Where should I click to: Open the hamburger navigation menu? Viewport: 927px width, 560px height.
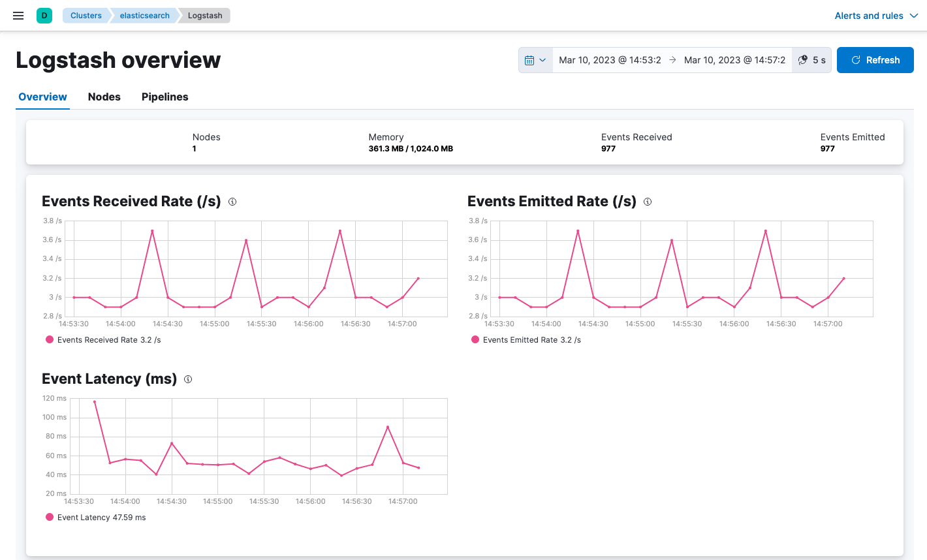[x=18, y=16]
